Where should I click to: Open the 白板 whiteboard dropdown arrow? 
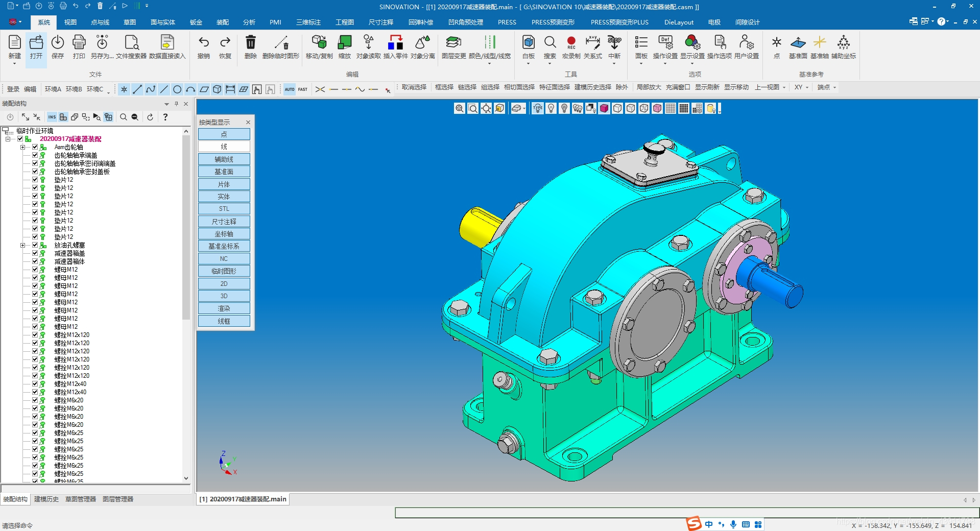[x=529, y=64]
